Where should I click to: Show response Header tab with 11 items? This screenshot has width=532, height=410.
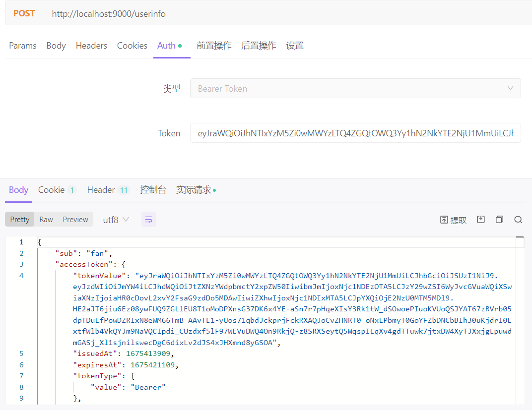[x=107, y=190]
